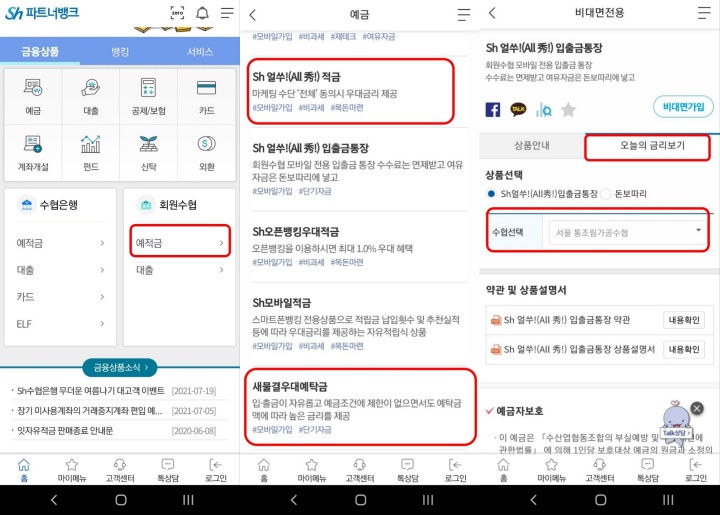Image resolution: width=720 pixels, height=515 pixels.
Task: Tap 로그인 in home screen bottom bar
Action: click(216, 470)
